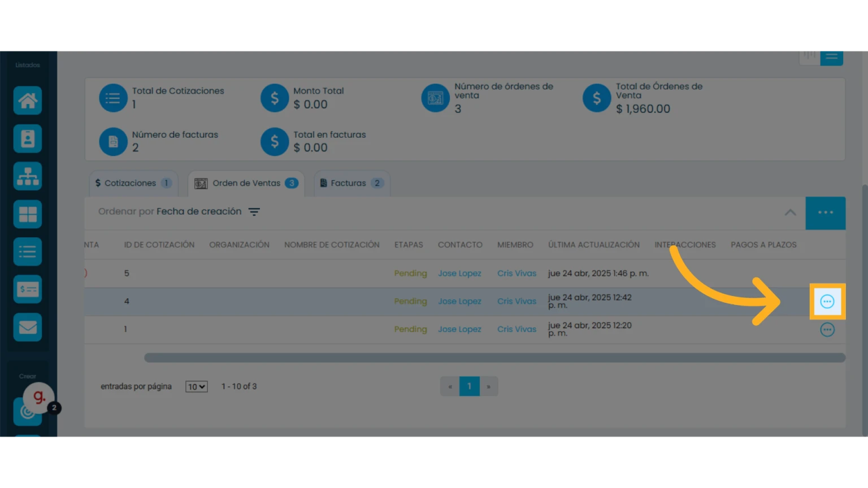The width and height of the screenshot is (868, 488).
Task: Open the mail envelope sidebar icon
Action: coord(28,327)
